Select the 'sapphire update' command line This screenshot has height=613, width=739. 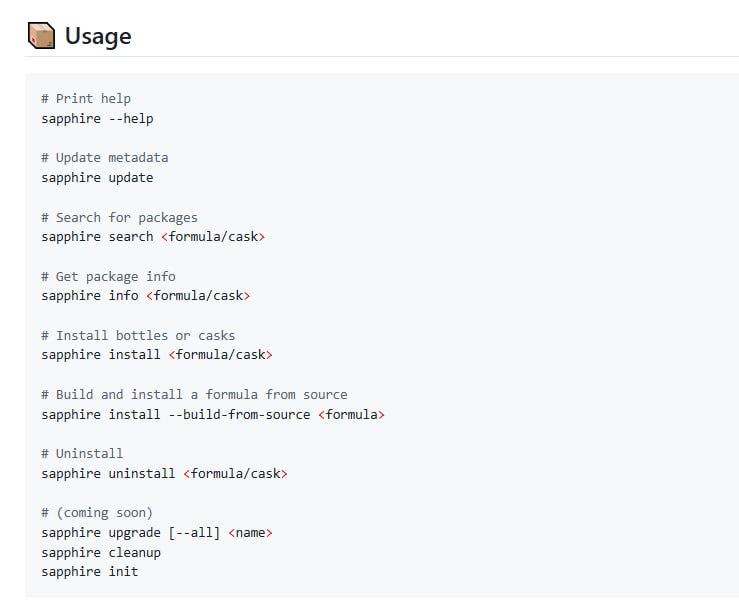97,178
